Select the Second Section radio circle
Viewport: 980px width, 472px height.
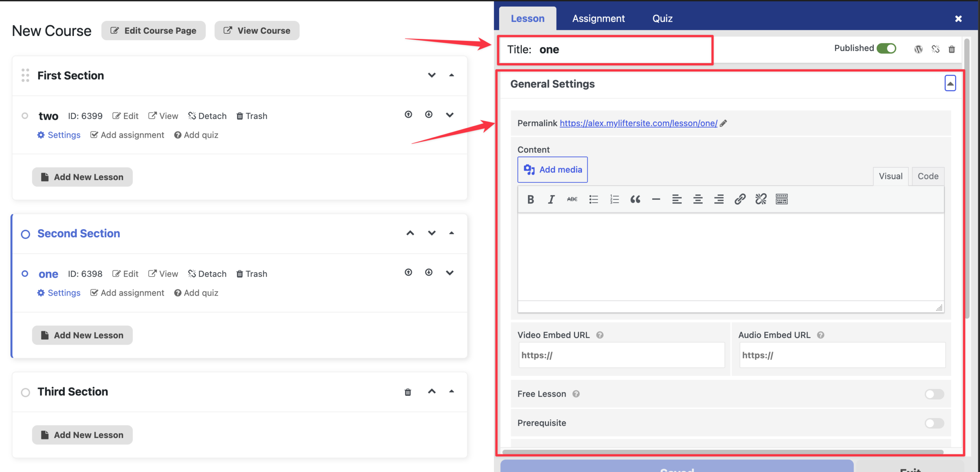(x=25, y=234)
